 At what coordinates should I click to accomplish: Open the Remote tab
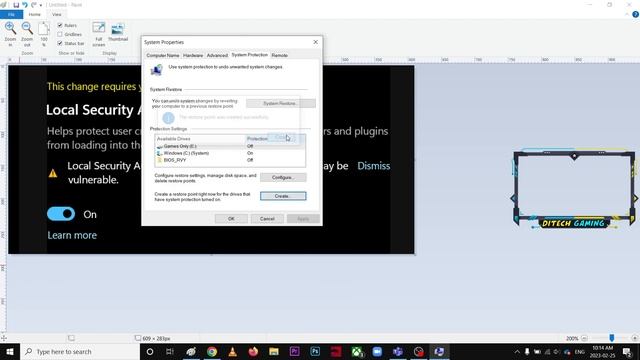point(280,55)
